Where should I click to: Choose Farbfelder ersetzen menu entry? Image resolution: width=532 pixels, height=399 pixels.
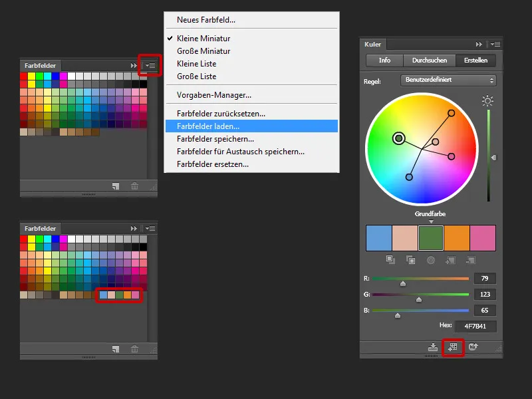click(212, 164)
